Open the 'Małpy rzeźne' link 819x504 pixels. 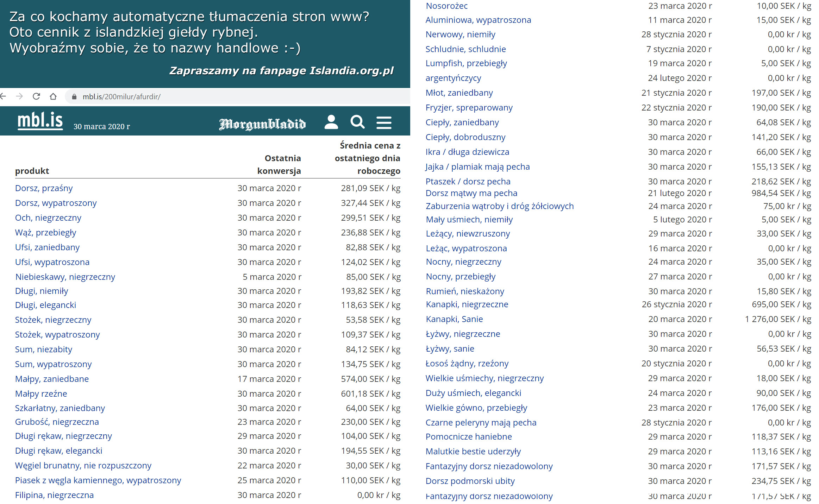point(41,394)
